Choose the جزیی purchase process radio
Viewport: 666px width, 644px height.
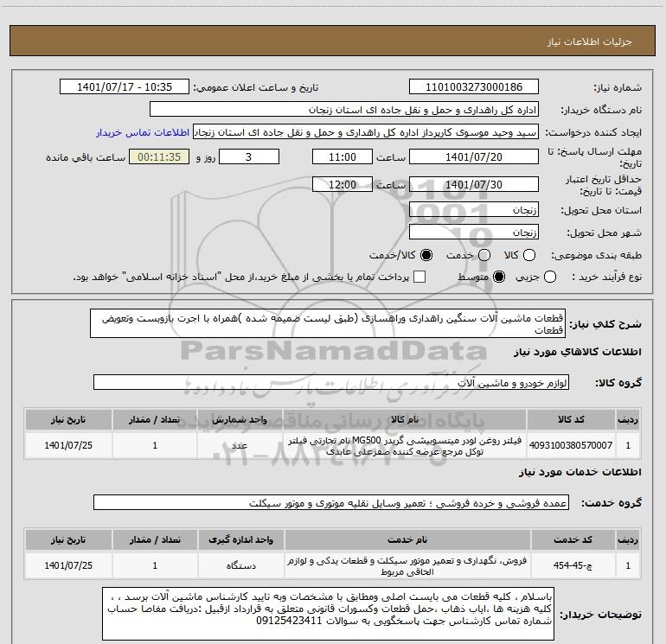(550, 277)
